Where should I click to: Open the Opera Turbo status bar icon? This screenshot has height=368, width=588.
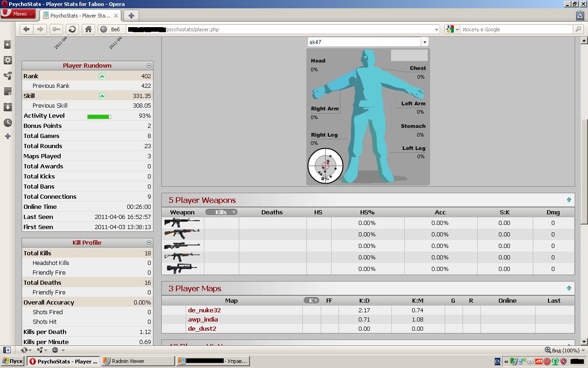pos(55,350)
